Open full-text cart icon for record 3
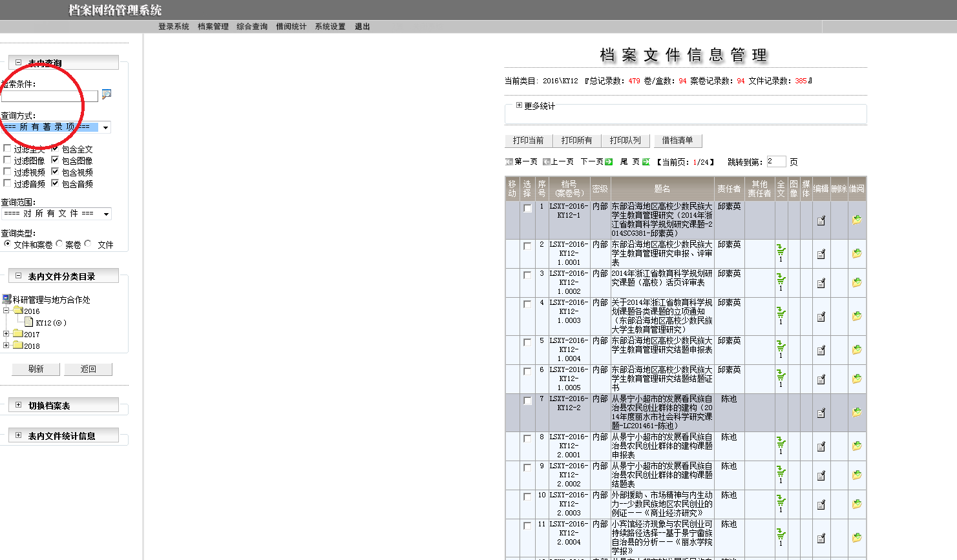Image resolution: width=957 pixels, height=560 pixels. [x=781, y=281]
